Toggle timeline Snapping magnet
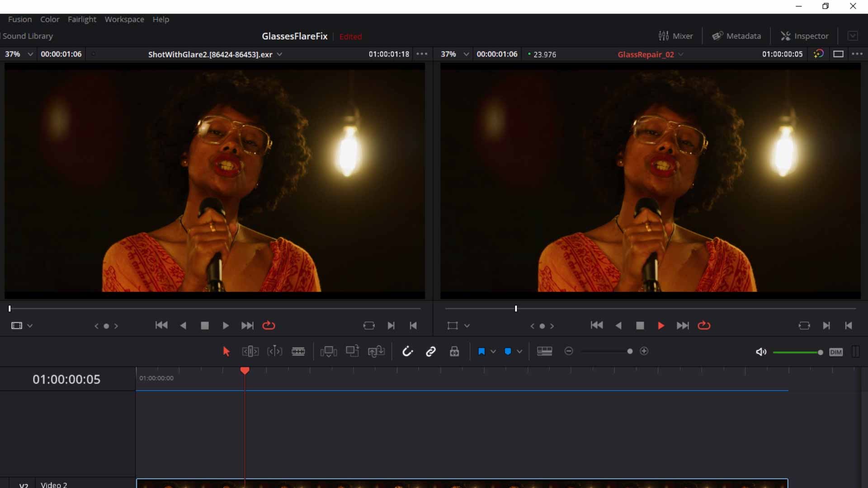Screen dimensions: 868x488 [x=407, y=352]
